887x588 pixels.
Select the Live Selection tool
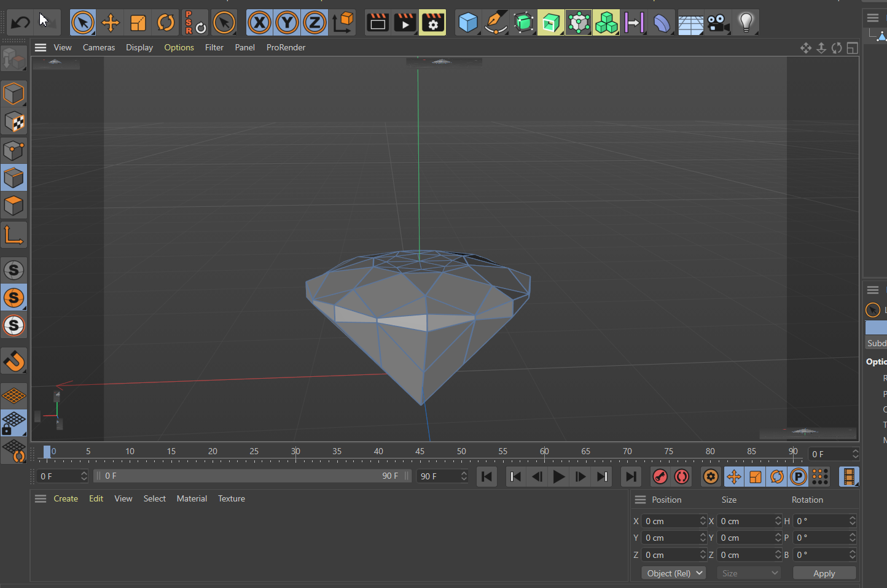83,23
